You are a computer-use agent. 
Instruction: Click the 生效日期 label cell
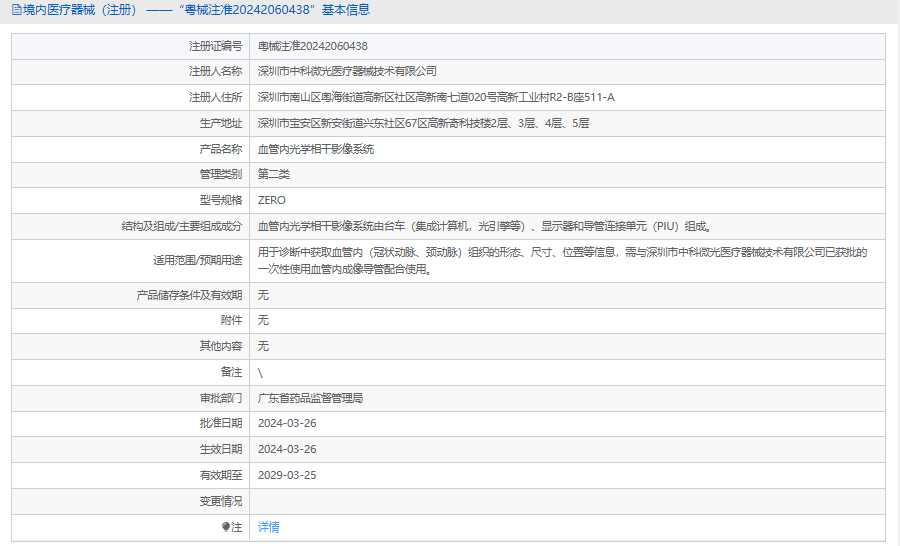[131, 449]
